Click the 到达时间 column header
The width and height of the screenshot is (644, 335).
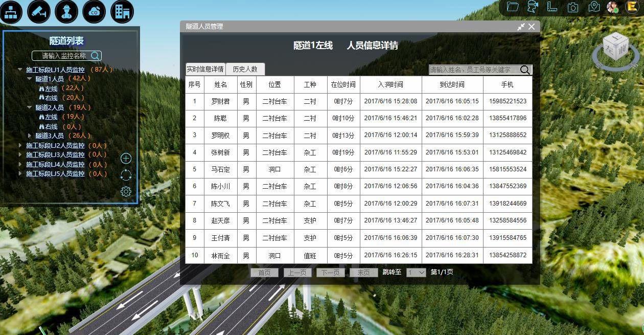coord(452,84)
